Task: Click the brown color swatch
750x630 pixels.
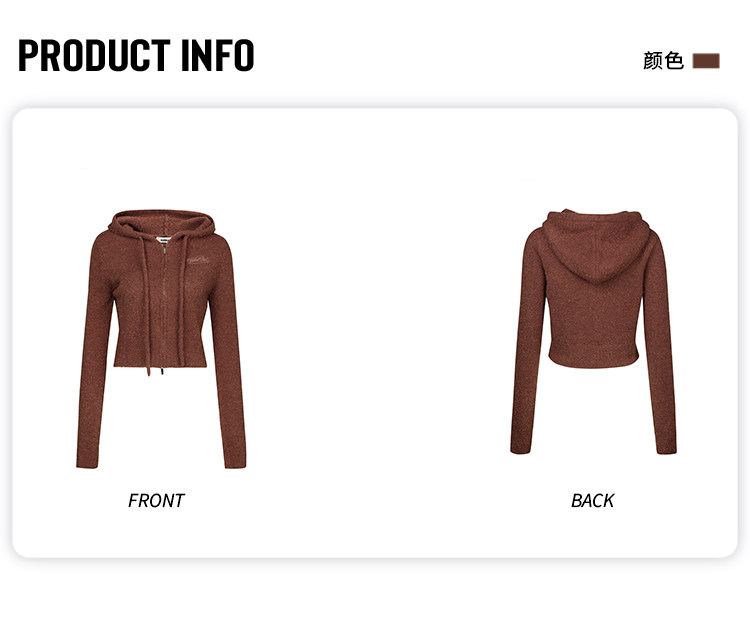Action: [x=706, y=61]
